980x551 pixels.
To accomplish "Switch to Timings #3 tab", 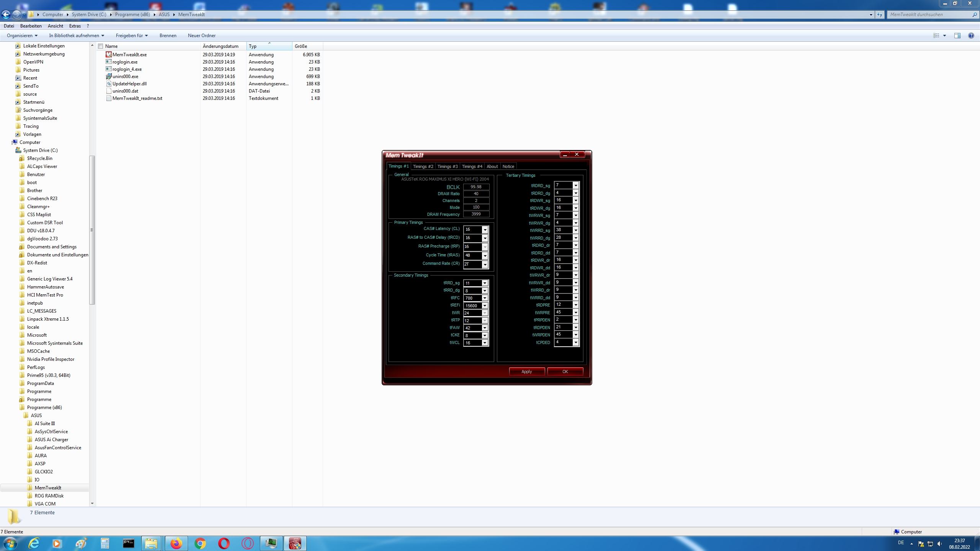I will click(448, 166).
